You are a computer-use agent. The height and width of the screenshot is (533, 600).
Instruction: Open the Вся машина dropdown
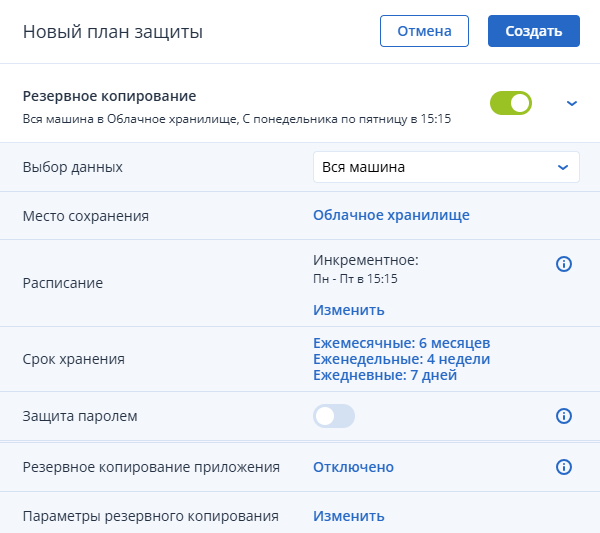click(x=446, y=167)
